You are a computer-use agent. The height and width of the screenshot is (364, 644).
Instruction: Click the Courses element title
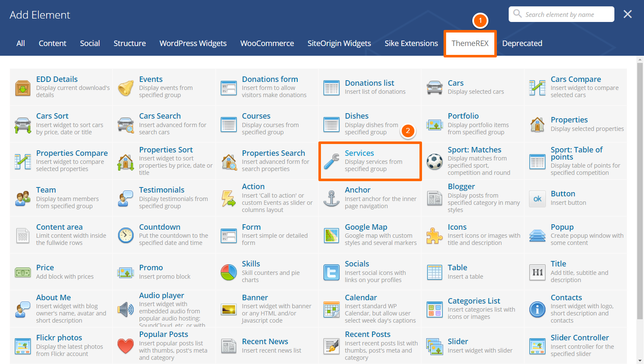tap(256, 116)
